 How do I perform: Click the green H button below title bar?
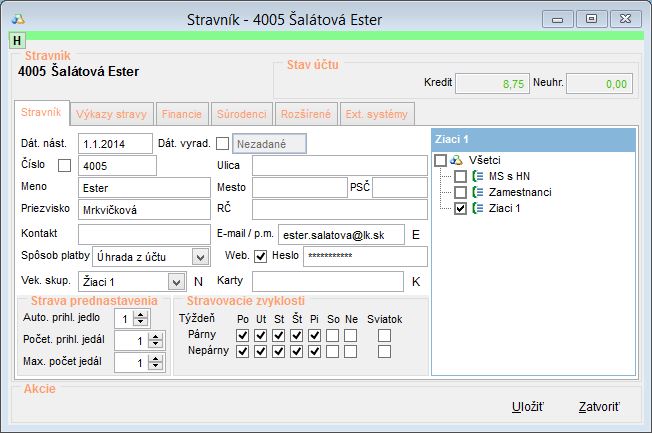tap(16, 40)
